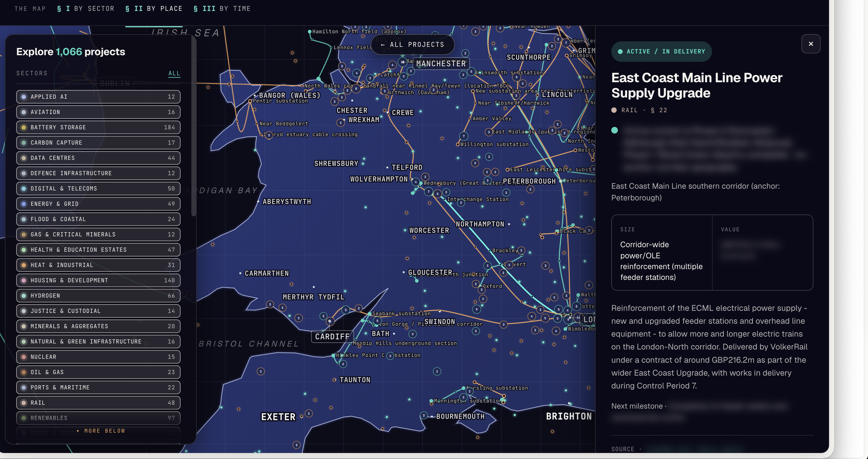Click Pentir substation map marker
The image size is (868, 459).
coord(250,101)
